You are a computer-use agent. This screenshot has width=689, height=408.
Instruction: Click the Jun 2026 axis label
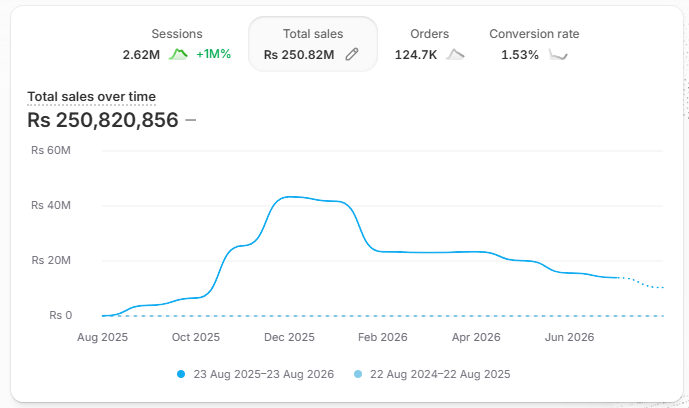click(569, 337)
